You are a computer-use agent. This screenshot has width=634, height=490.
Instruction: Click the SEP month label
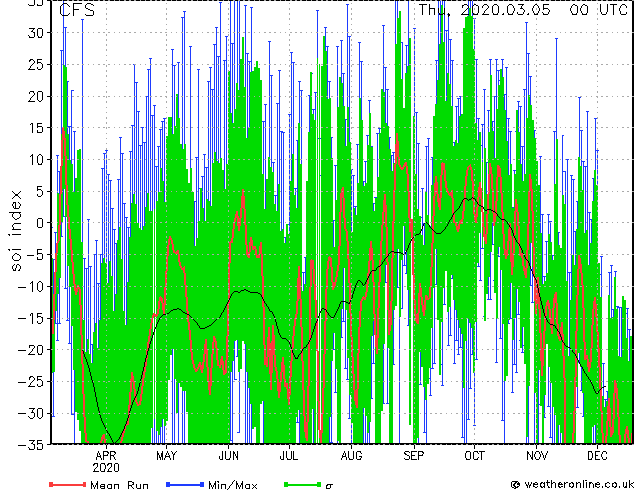[414, 456]
